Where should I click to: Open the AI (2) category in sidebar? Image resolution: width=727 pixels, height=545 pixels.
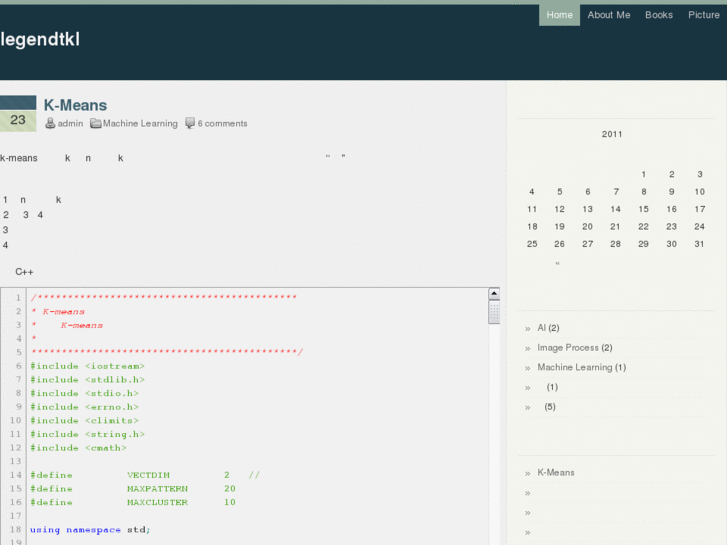(x=548, y=328)
